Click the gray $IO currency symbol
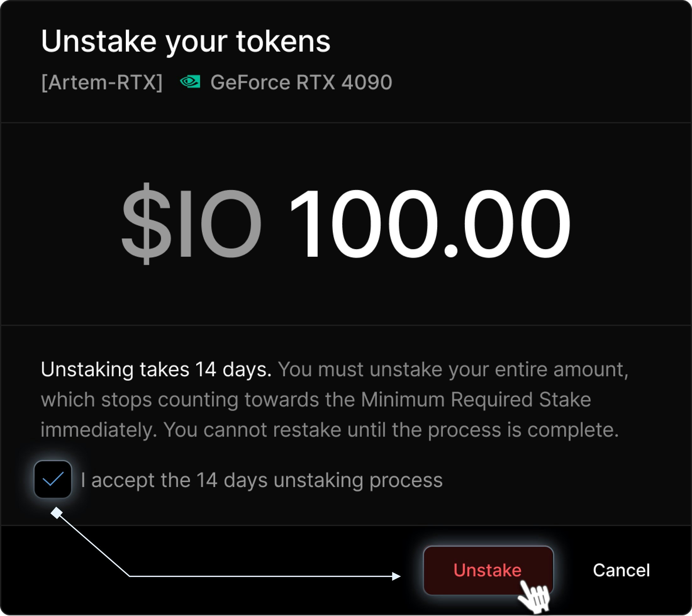692x616 pixels. point(191,223)
